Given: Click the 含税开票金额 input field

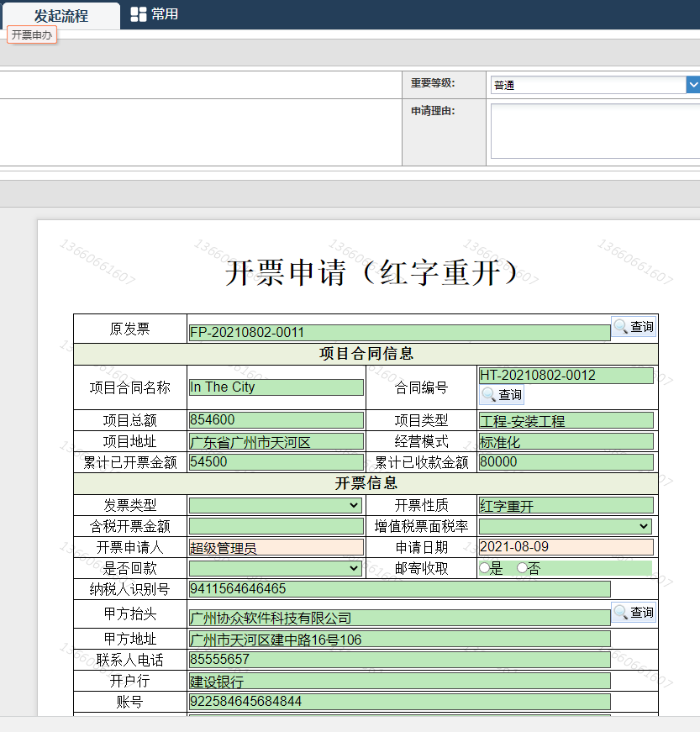Looking at the screenshot, I should pyautogui.click(x=276, y=526).
